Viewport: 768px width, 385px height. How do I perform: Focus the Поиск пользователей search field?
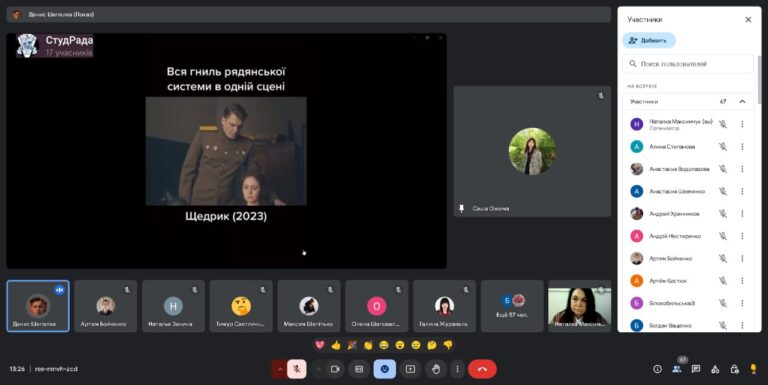pyautogui.click(x=688, y=64)
